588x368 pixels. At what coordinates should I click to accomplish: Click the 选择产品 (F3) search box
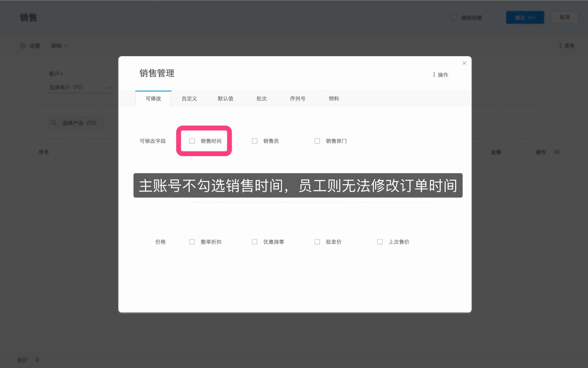pos(76,123)
